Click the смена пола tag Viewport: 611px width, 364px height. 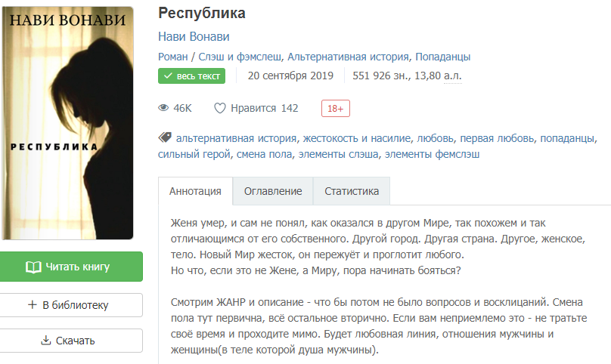264,155
